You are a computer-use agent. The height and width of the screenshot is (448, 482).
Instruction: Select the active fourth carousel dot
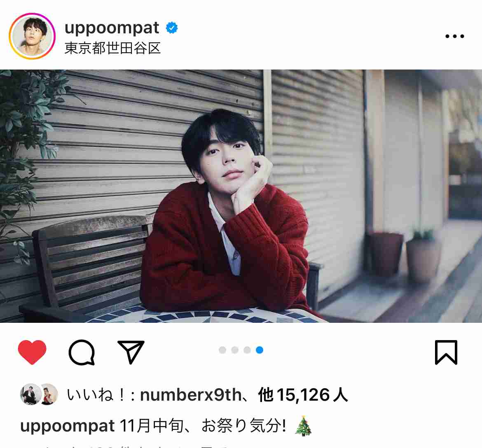260,350
